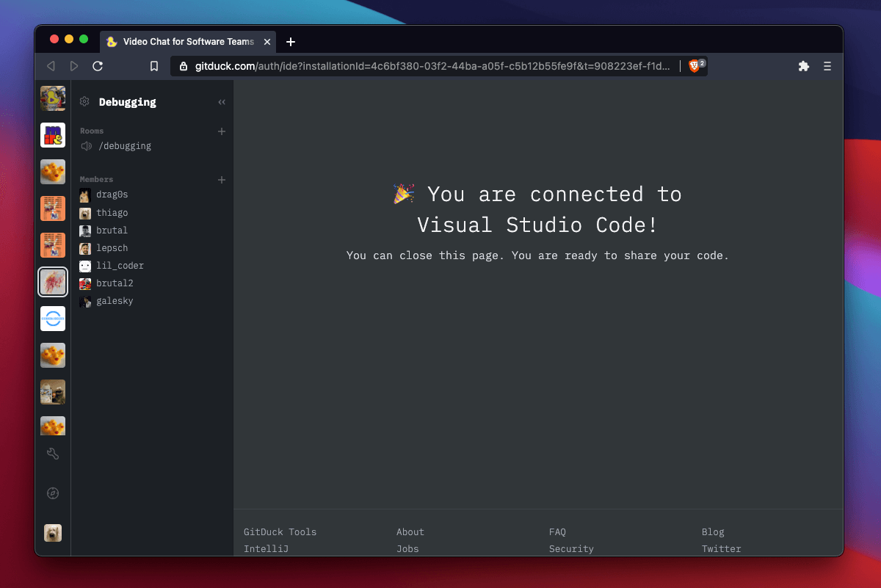
Task: Click galesky's avatar photo
Action: 85,301
